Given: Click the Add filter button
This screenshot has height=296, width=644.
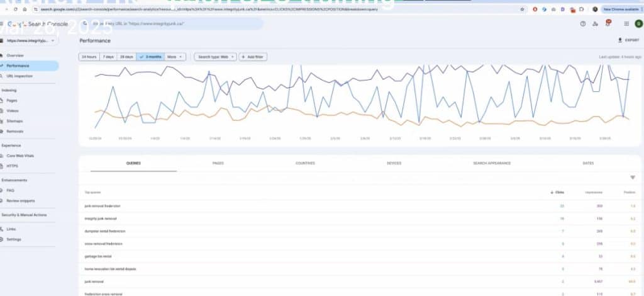Looking at the screenshot, I should [x=253, y=57].
